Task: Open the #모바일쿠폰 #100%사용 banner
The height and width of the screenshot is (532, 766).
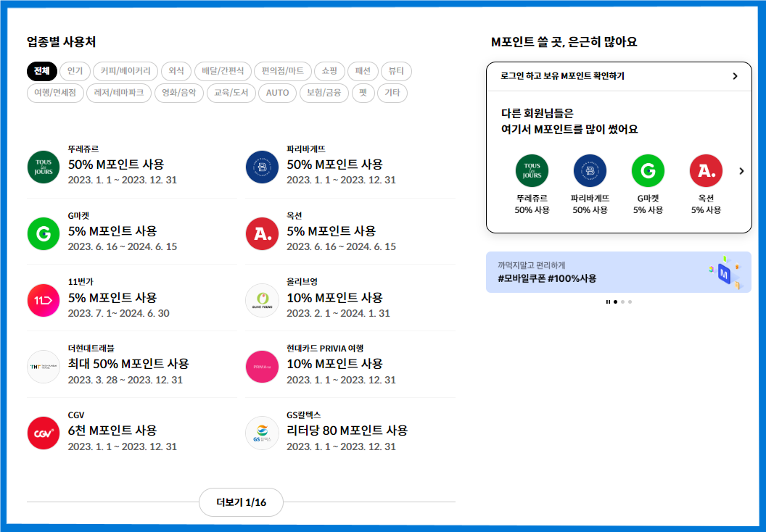Action: click(x=619, y=273)
